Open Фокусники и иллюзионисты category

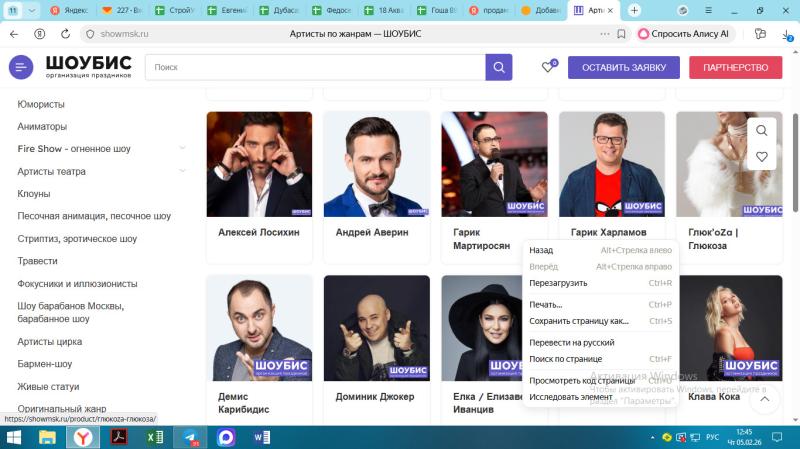tap(77, 284)
